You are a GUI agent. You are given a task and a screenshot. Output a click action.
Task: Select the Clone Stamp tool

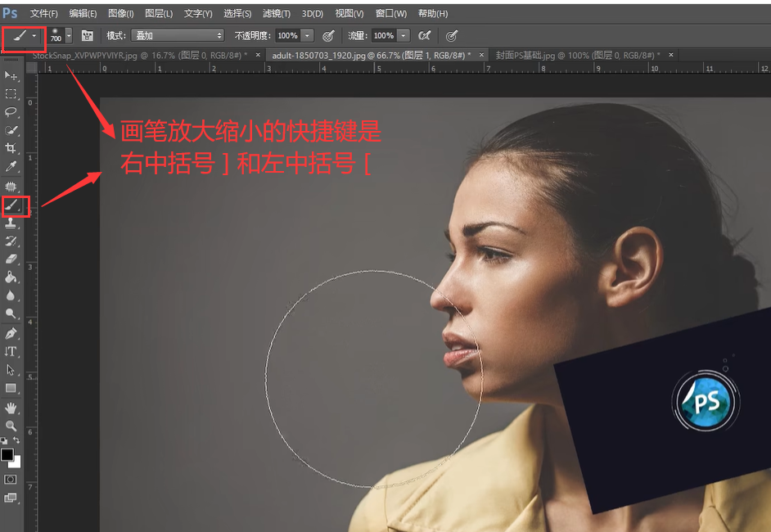(11, 223)
